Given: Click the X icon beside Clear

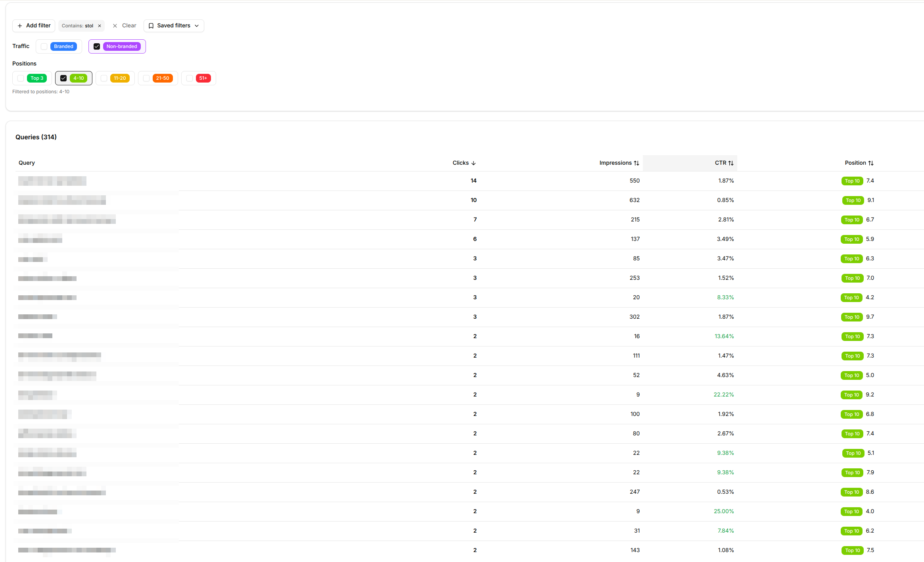Looking at the screenshot, I should [115, 25].
